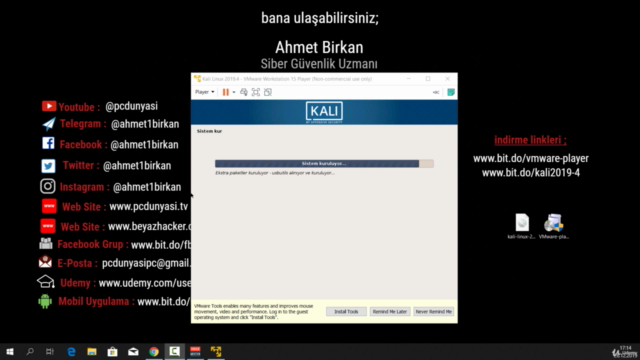Expand the power options arrow beside Pause
Image resolution: width=640 pixels, height=360 pixels.
(234, 92)
